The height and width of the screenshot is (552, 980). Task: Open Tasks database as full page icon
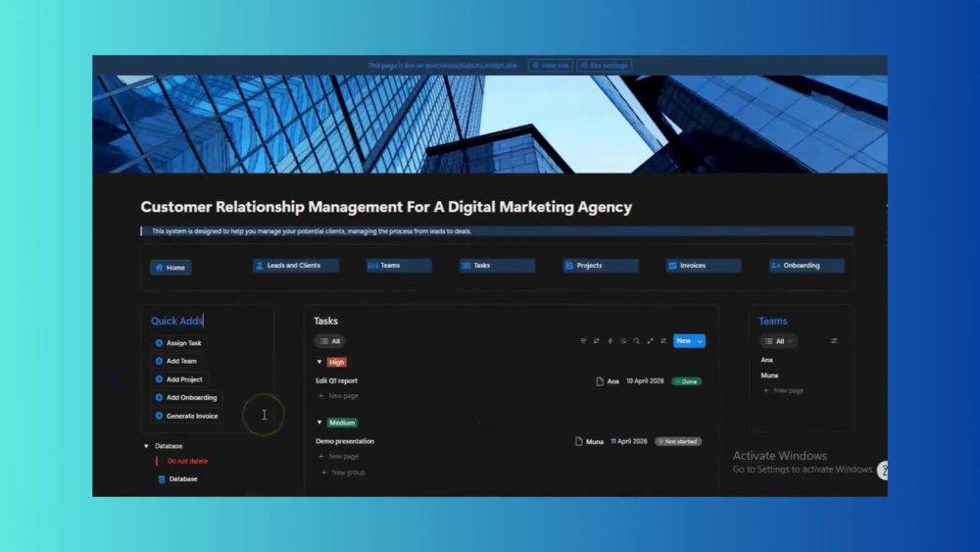click(x=650, y=340)
